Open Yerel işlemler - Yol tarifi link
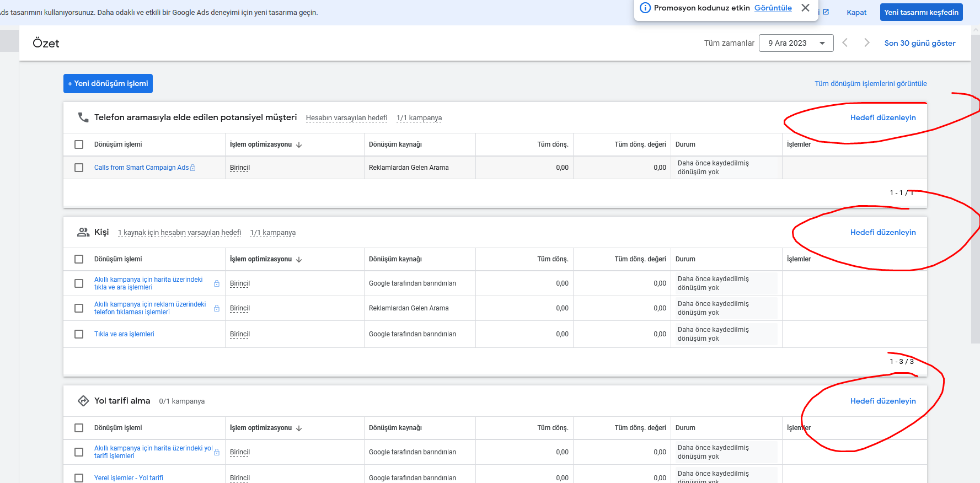This screenshot has height=483, width=980. pyautogui.click(x=128, y=478)
